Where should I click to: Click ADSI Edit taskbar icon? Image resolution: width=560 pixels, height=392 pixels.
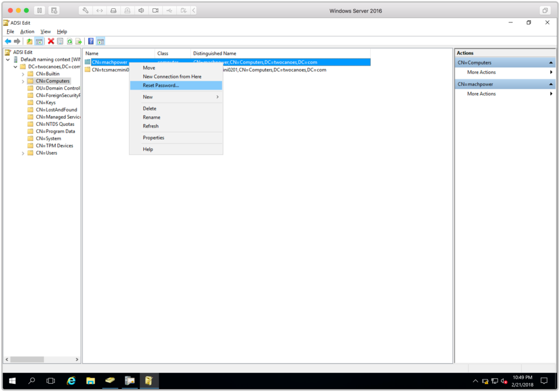149,381
